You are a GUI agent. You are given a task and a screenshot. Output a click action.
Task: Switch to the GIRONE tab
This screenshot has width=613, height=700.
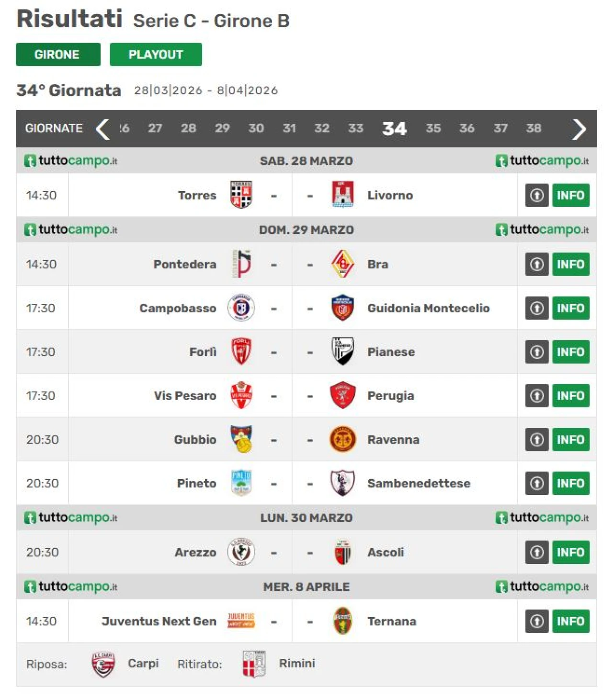click(58, 55)
